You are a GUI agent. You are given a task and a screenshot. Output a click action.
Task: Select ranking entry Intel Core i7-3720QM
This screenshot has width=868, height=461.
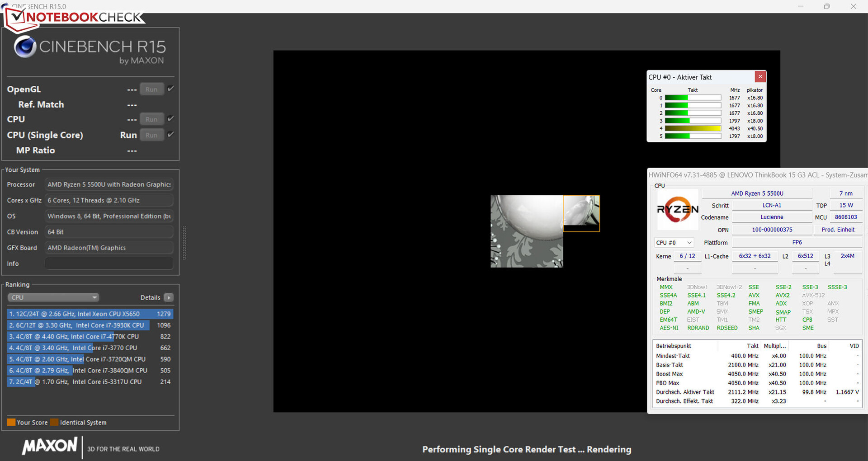click(x=90, y=359)
